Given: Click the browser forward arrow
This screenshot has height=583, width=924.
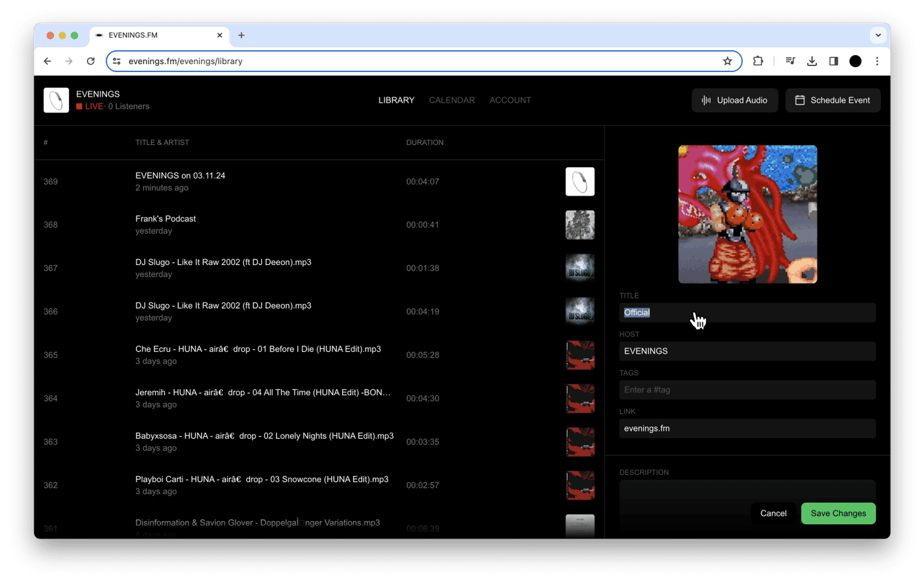Looking at the screenshot, I should coord(69,61).
